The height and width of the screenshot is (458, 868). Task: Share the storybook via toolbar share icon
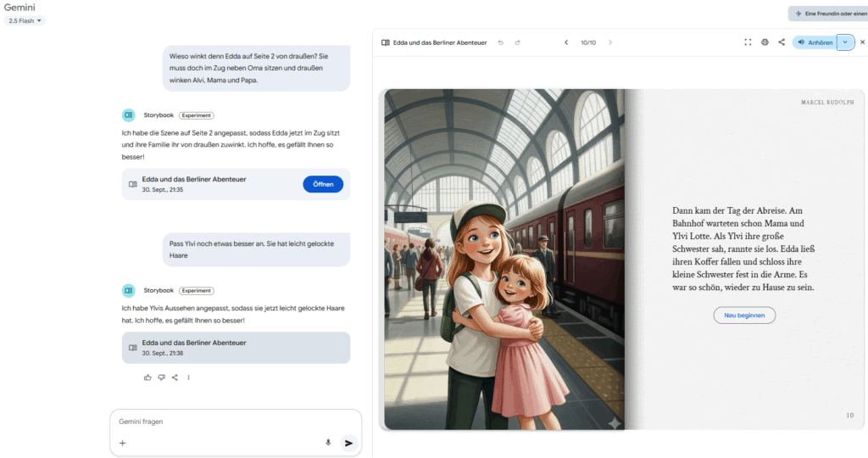782,42
